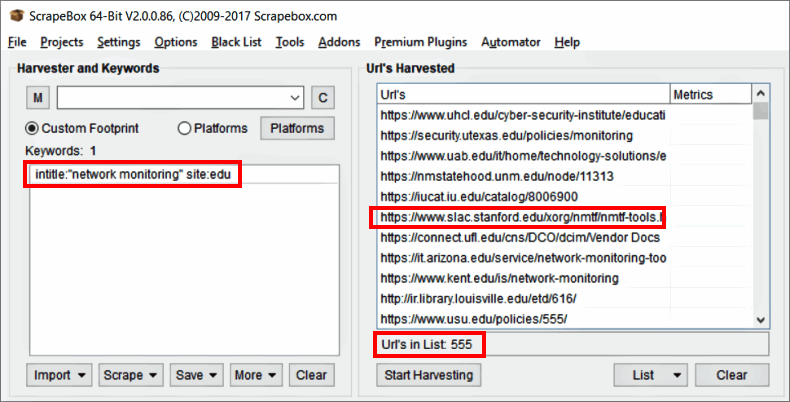Click the URL list scroll down arrow
Viewport: 790px width, 402px height.
click(x=761, y=319)
